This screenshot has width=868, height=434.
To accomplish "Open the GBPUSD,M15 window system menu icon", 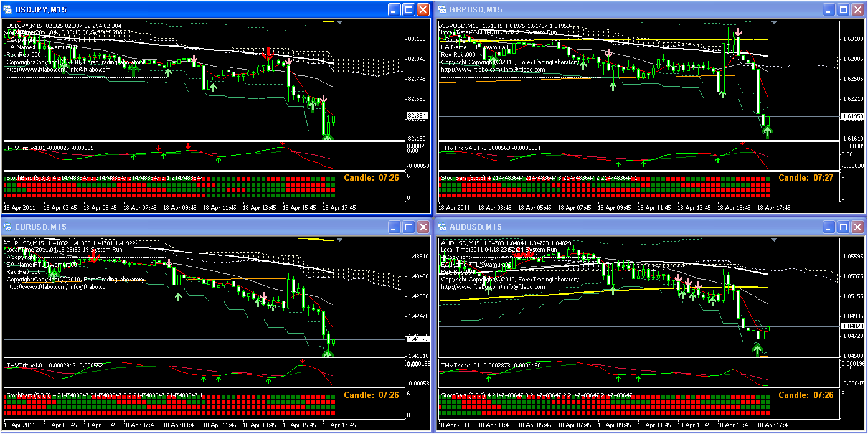I will click(443, 10).
